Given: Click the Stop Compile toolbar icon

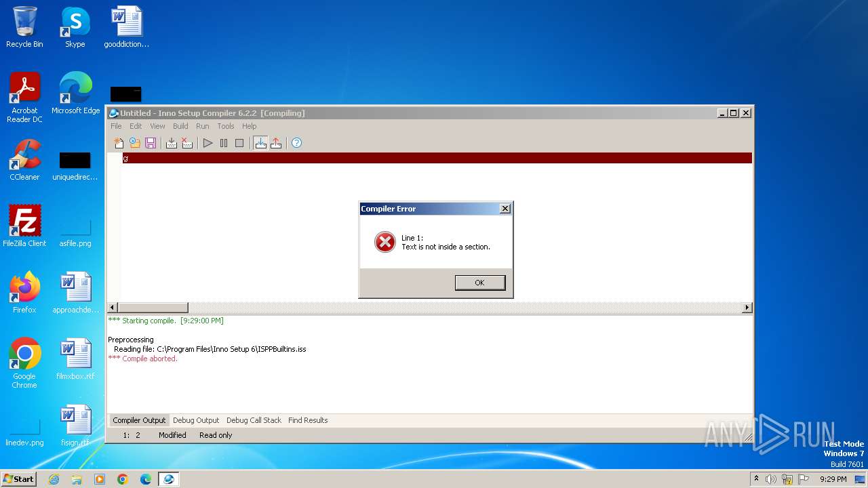Looking at the screenshot, I should pos(187,143).
